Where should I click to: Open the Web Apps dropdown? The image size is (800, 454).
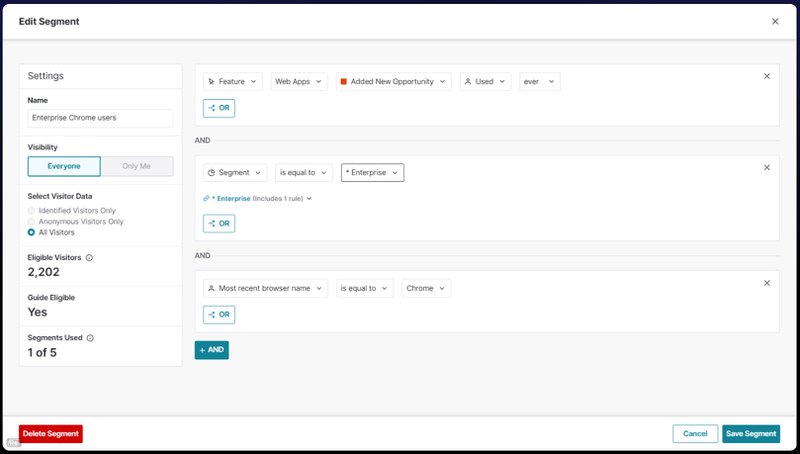pos(299,82)
